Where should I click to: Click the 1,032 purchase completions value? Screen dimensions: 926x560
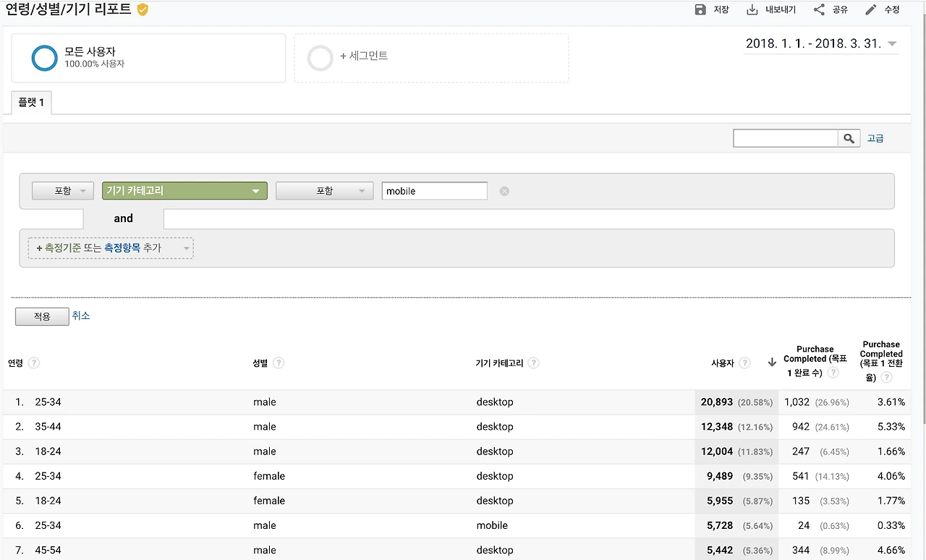[x=797, y=402]
